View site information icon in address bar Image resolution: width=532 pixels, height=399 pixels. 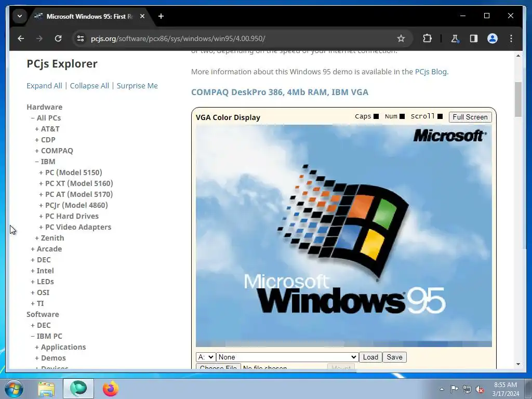click(81, 38)
